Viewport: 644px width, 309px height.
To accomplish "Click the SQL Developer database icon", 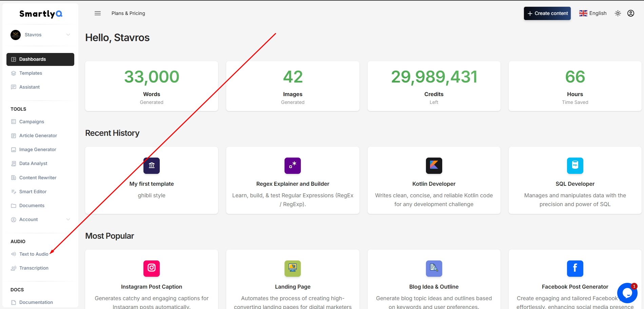I will click(x=575, y=166).
